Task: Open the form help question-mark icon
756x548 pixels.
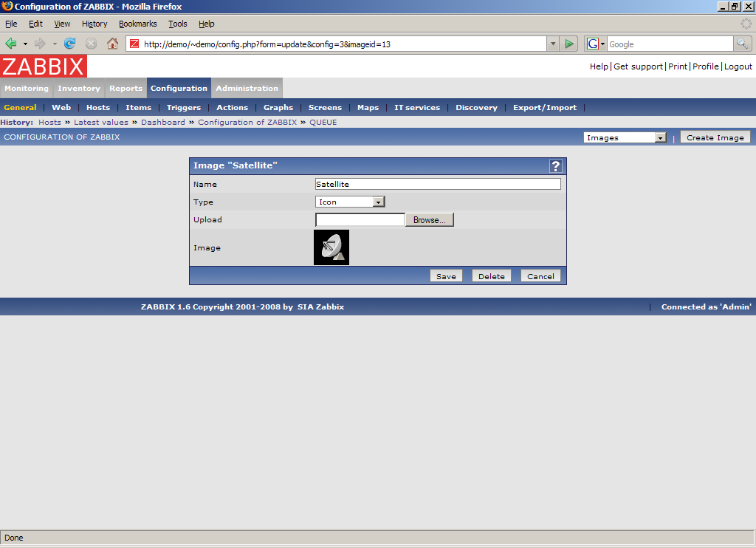Action: click(x=555, y=166)
